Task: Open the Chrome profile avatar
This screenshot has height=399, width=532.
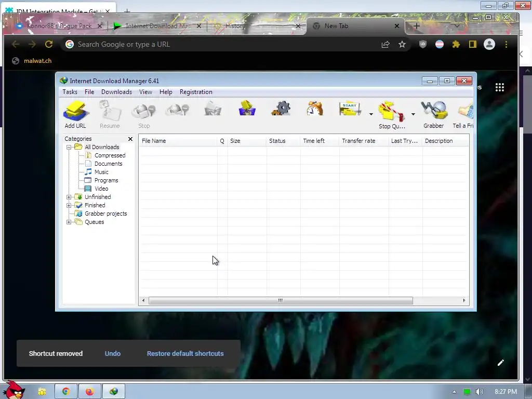Action: point(489,44)
